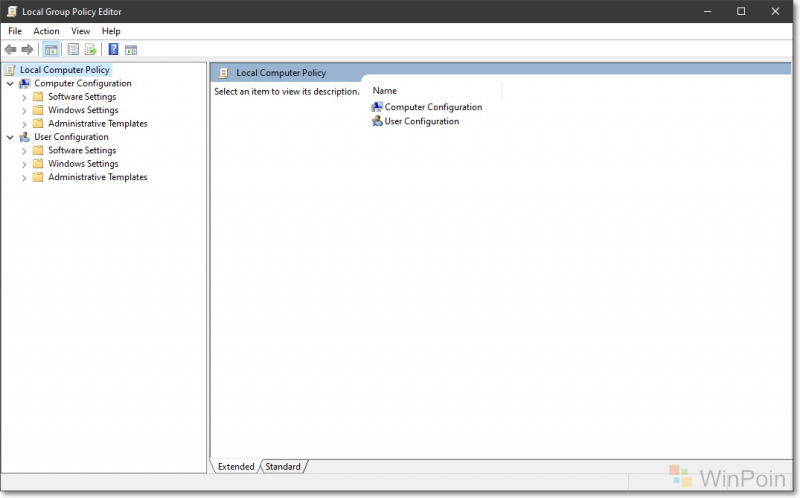Open the Action menu
The height and width of the screenshot is (498, 800).
pyautogui.click(x=46, y=31)
